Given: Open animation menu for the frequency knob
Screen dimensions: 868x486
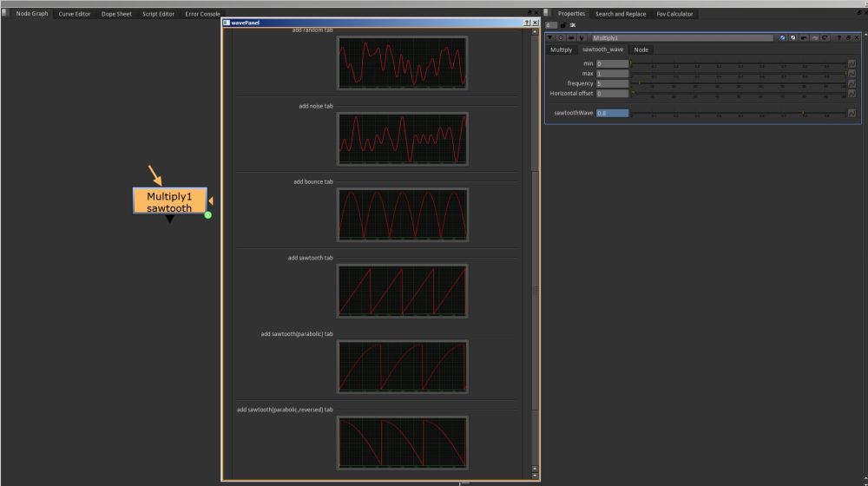Looking at the screenshot, I should point(852,83).
